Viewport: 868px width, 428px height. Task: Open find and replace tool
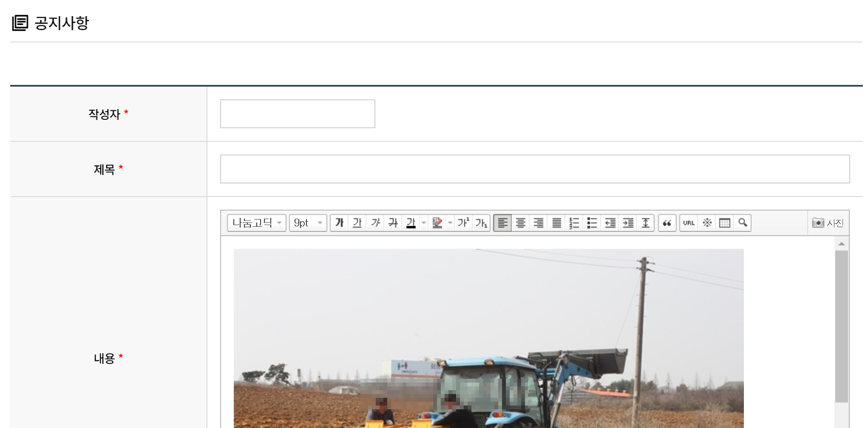tap(743, 223)
